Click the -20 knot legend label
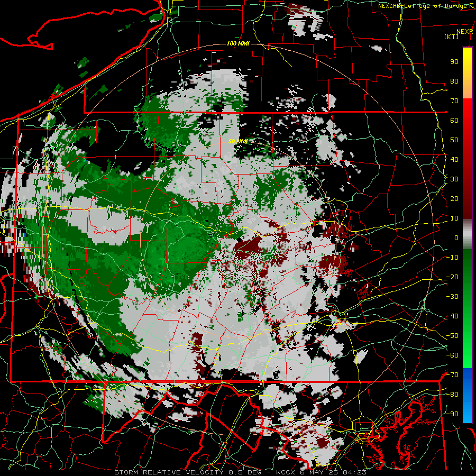The height and width of the screenshot is (476, 476). 452,277
